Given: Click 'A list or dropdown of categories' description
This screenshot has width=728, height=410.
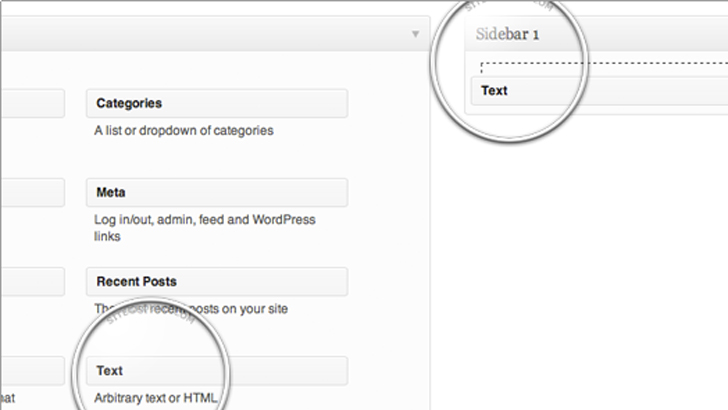Looking at the screenshot, I should pyautogui.click(x=184, y=130).
